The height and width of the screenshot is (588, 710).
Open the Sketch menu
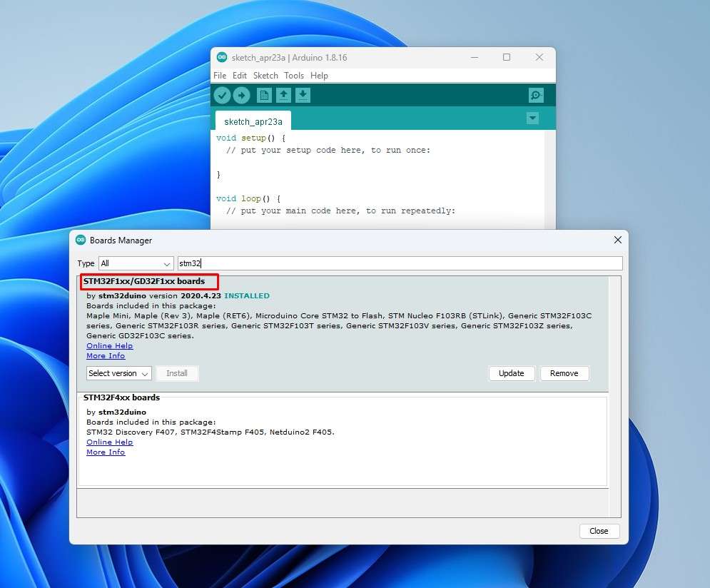point(265,76)
